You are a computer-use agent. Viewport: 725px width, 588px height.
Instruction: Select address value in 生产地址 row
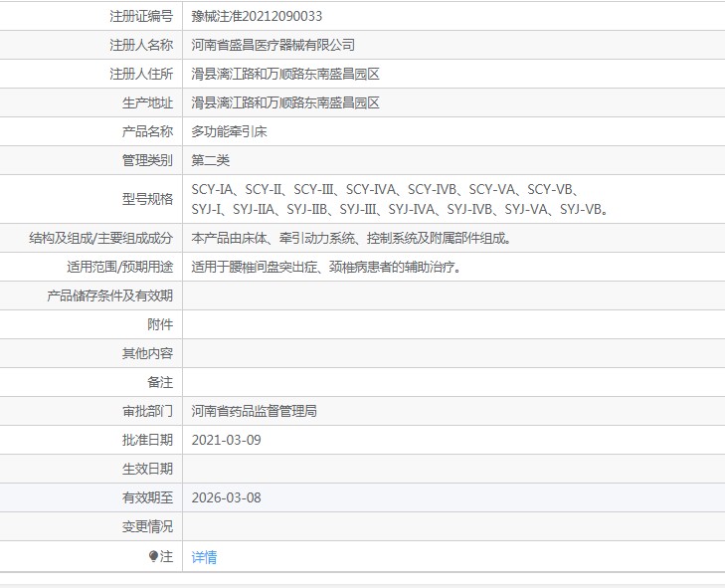tap(285, 102)
